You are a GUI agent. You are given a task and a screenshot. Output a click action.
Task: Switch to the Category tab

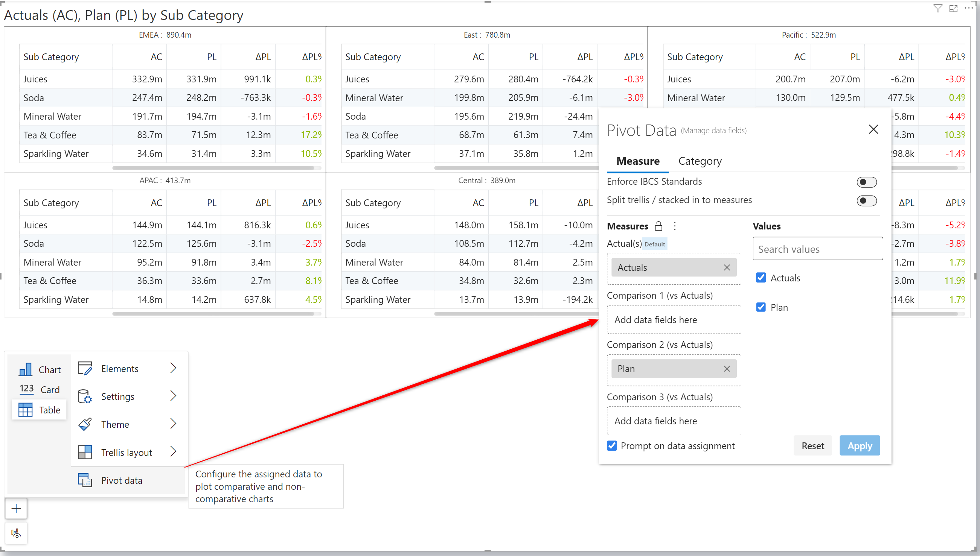tap(700, 161)
